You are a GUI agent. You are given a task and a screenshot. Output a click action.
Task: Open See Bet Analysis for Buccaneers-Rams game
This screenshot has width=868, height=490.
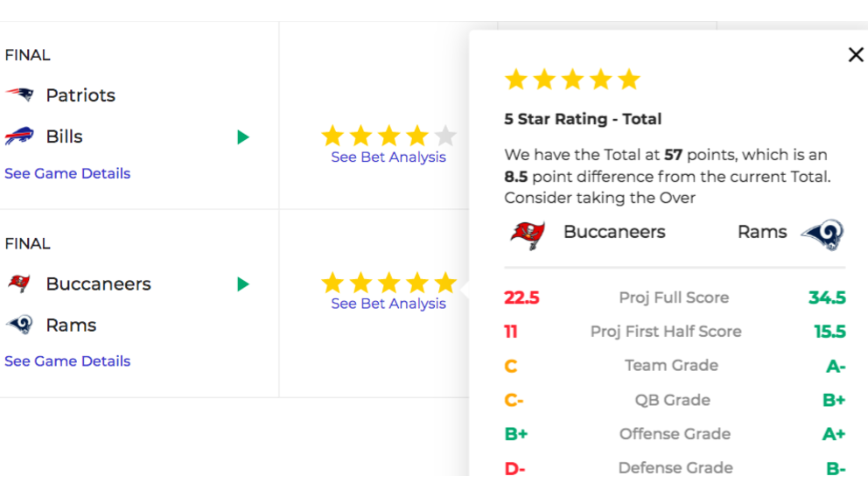click(388, 304)
